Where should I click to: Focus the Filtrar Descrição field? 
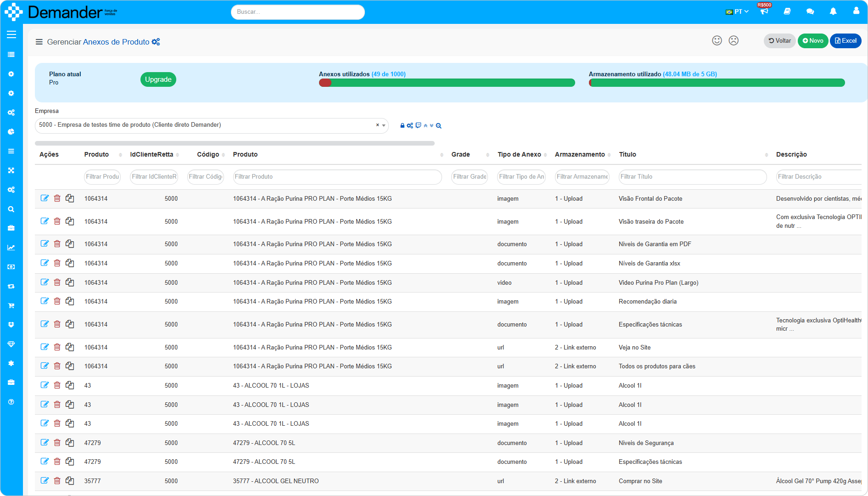click(819, 177)
